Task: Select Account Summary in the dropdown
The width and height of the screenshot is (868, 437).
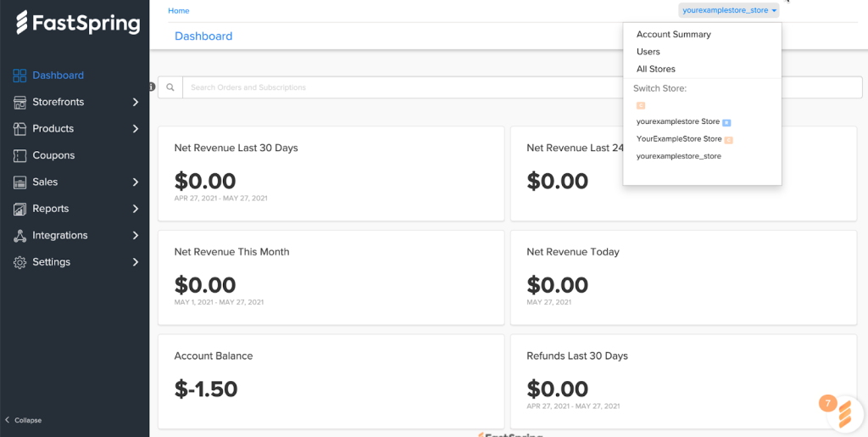Action: 674,34
